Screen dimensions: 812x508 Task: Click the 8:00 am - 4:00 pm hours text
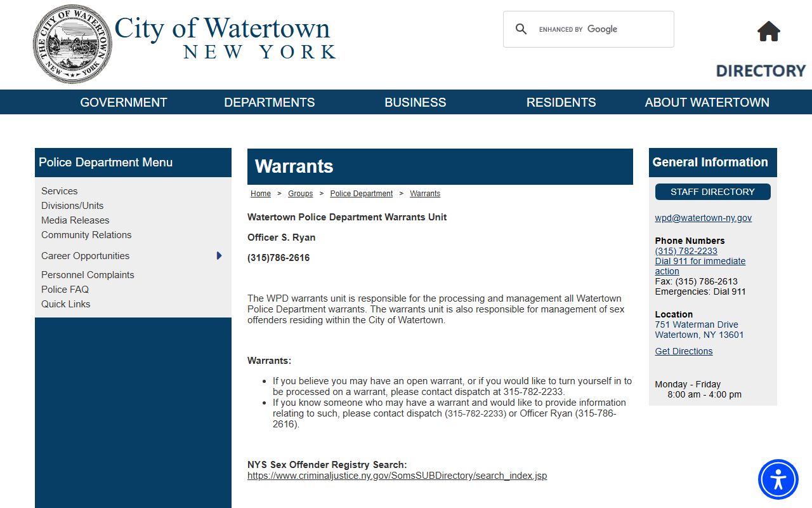704,394
